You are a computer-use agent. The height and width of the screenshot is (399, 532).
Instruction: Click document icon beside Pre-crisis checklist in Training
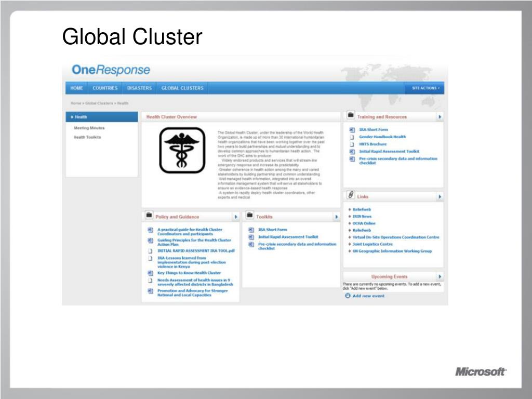coord(352,159)
